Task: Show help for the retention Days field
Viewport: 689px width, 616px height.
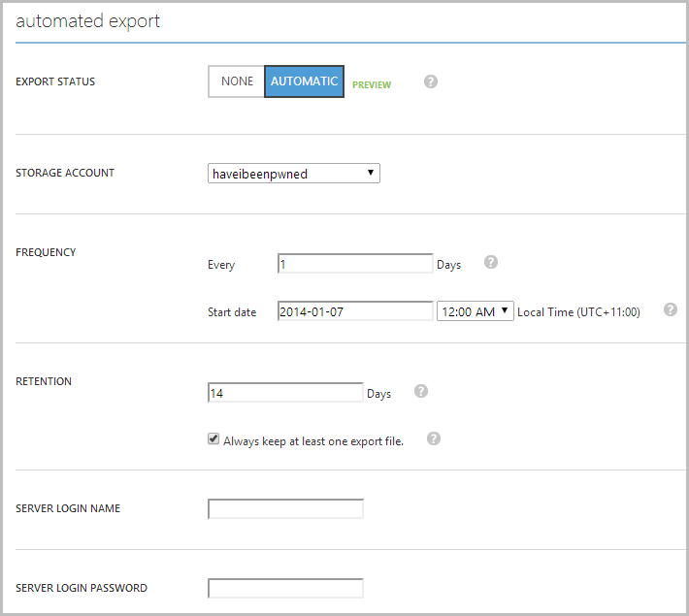Action: 421,391
